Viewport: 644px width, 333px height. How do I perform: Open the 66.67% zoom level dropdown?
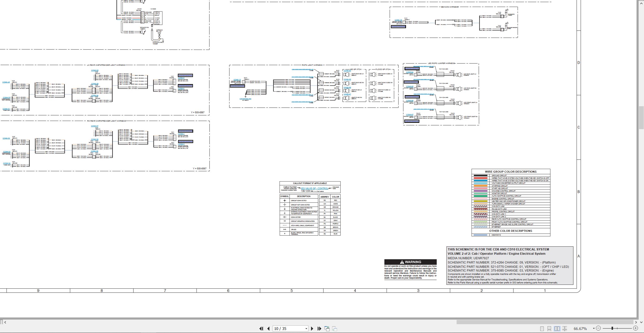click(x=594, y=328)
